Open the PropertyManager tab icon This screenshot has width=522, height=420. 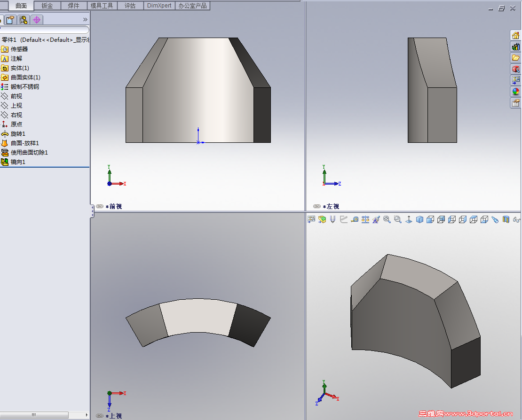tap(10, 20)
